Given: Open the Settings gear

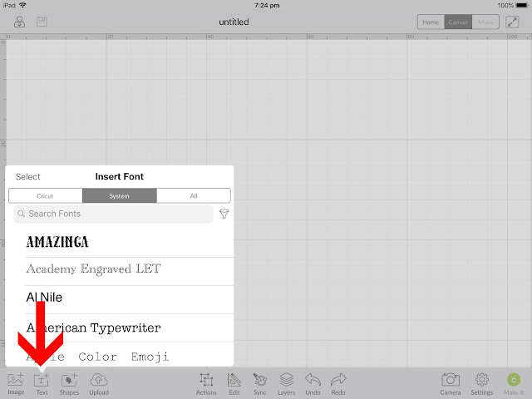Looking at the screenshot, I should tap(482, 384).
